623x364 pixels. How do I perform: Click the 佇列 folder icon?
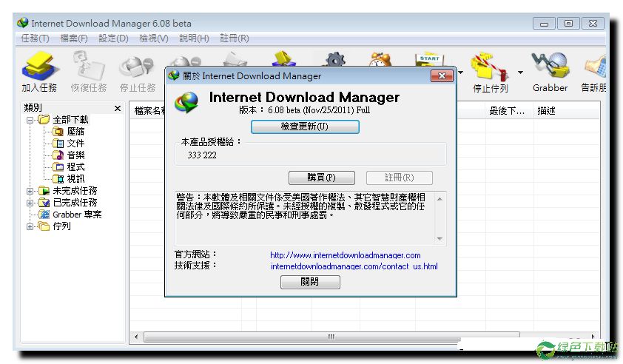44,226
